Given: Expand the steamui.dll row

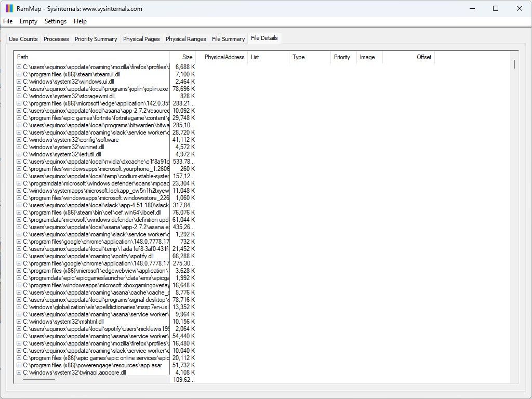Looking at the screenshot, I should pos(19,74).
